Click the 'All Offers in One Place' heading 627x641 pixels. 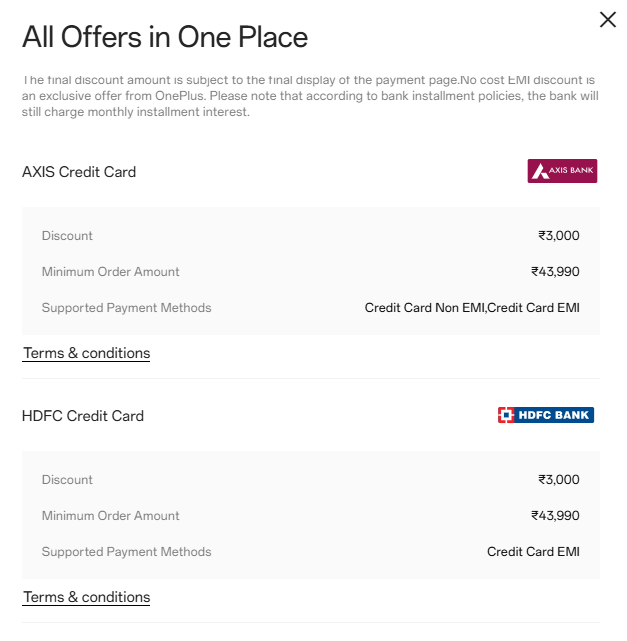point(165,38)
